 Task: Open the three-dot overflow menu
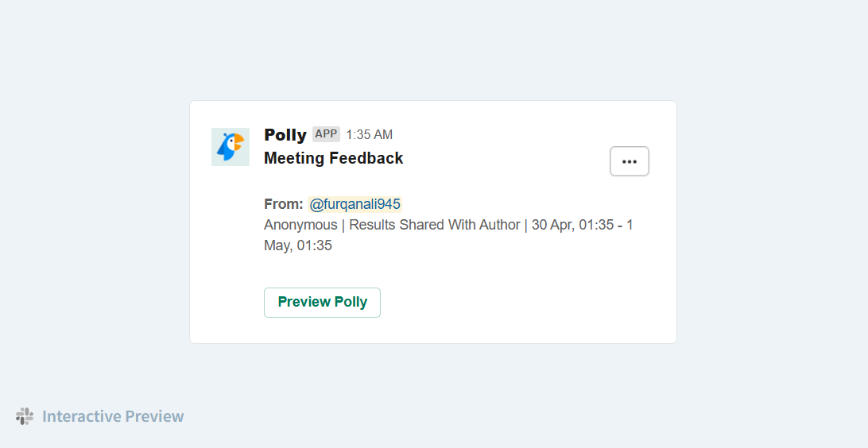click(630, 161)
